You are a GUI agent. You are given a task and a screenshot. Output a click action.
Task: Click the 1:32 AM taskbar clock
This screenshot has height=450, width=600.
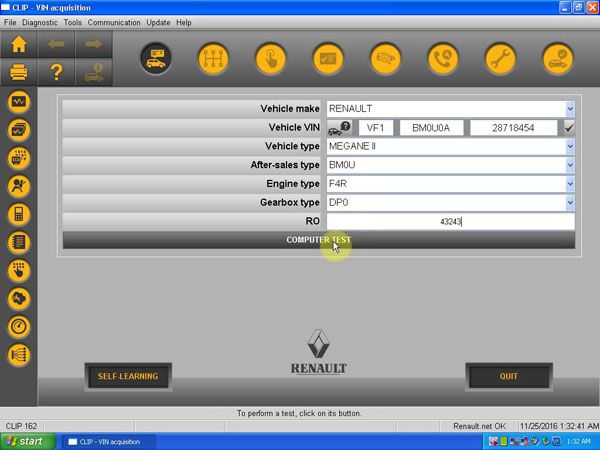[x=579, y=442]
